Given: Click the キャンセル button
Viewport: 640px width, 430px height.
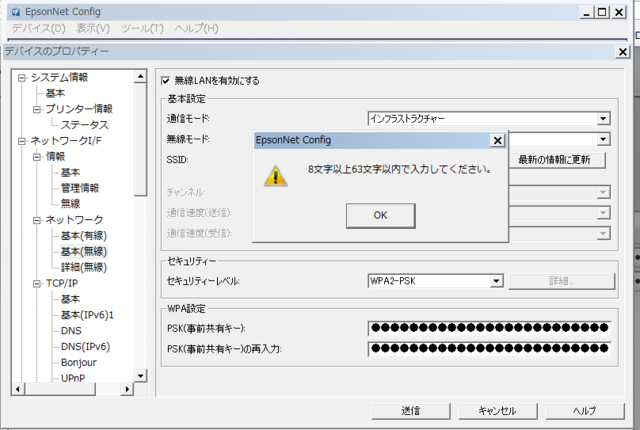Looking at the screenshot, I should [498, 411].
